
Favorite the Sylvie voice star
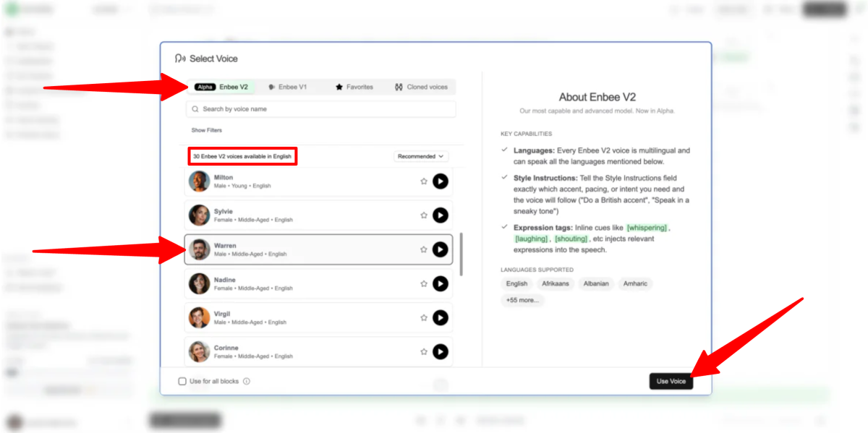[x=424, y=215]
